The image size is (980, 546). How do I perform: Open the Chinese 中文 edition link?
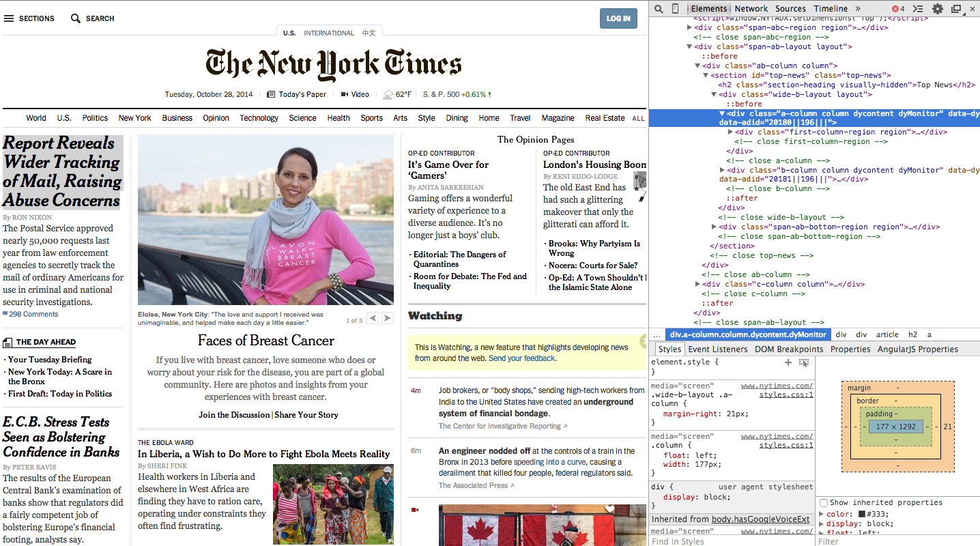click(x=369, y=33)
